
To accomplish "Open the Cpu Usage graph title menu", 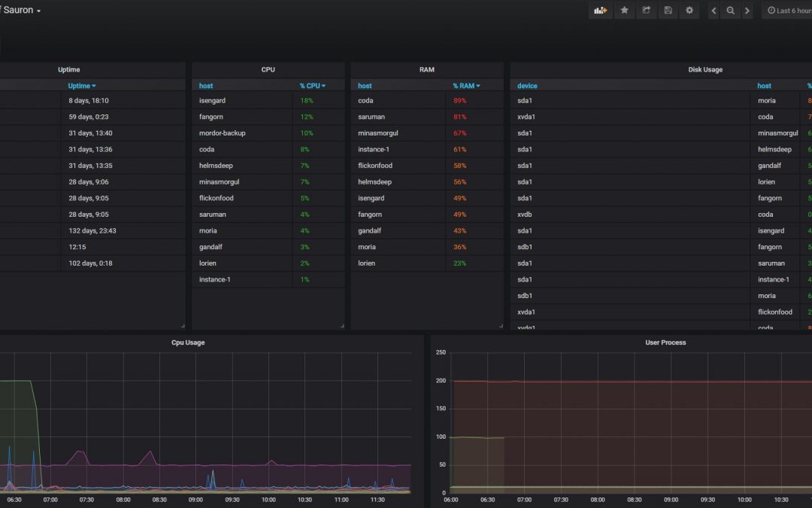I will point(188,342).
